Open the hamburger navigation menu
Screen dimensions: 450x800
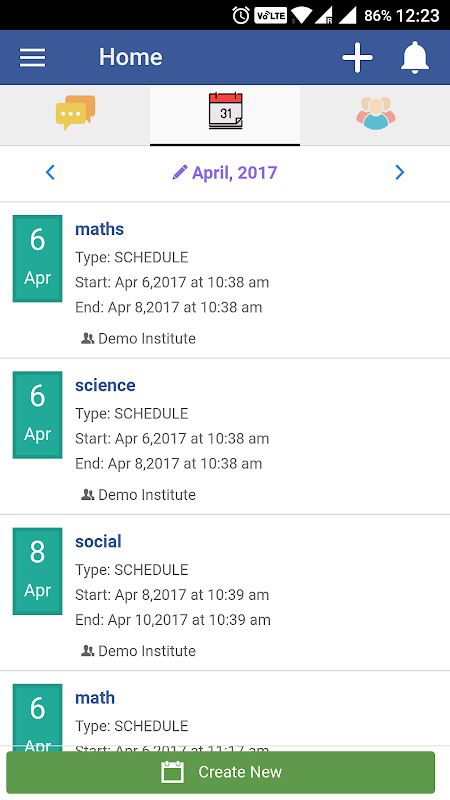(33, 57)
